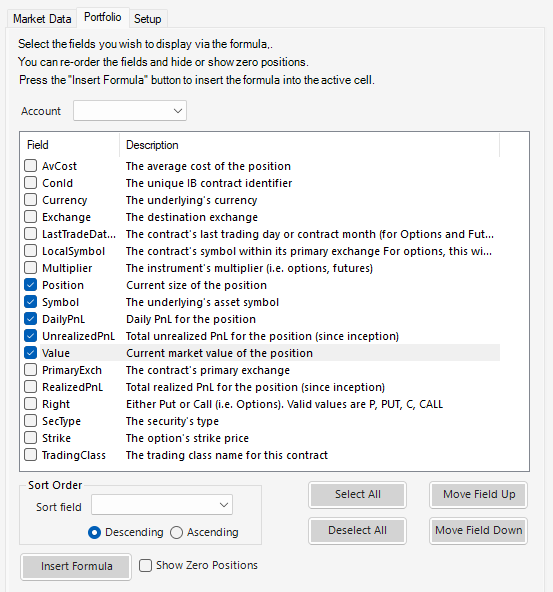Tick the Currency field checkbox
This screenshot has width=553, height=592.
tap(31, 199)
